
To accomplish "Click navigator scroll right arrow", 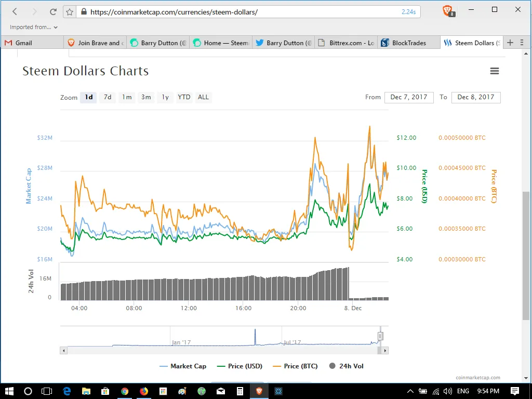I will pos(385,351).
